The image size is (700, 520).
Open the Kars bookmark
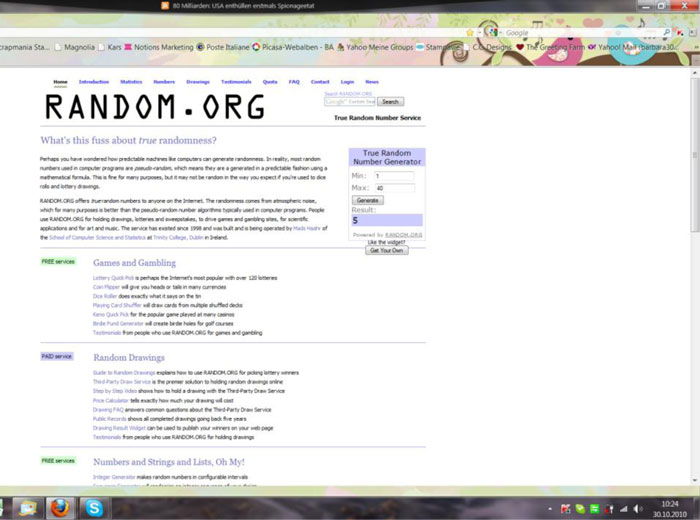click(x=110, y=47)
